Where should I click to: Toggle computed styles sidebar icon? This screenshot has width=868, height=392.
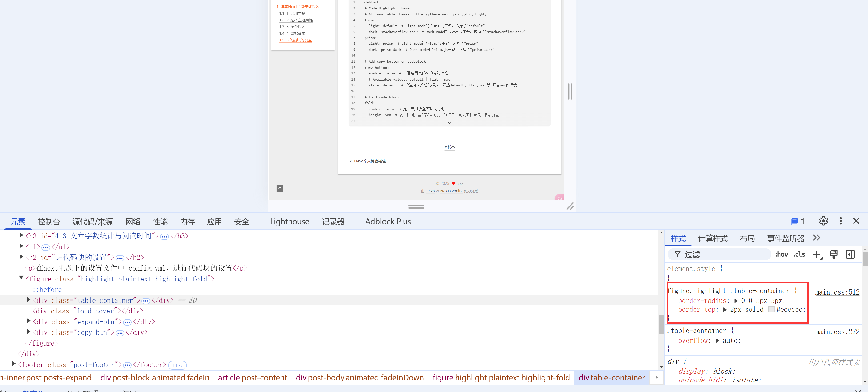(850, 255)
